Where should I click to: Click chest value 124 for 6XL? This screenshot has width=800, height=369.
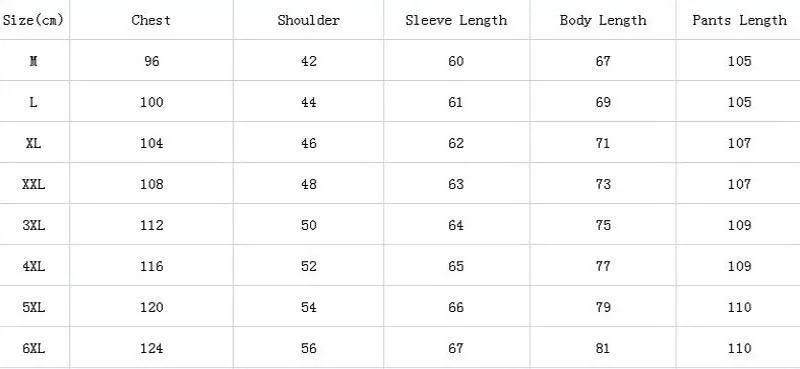152,349
